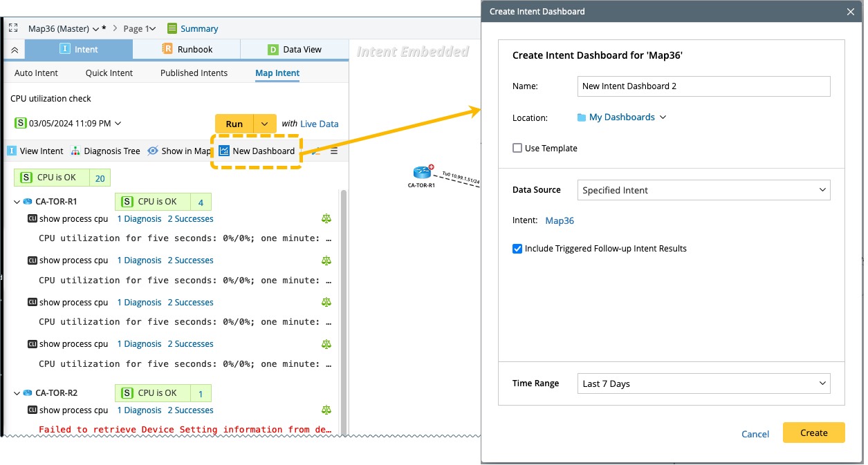Screen dimensions: 868x465
Task: Click the green S status icon beside the date
Action: point(21,123)
